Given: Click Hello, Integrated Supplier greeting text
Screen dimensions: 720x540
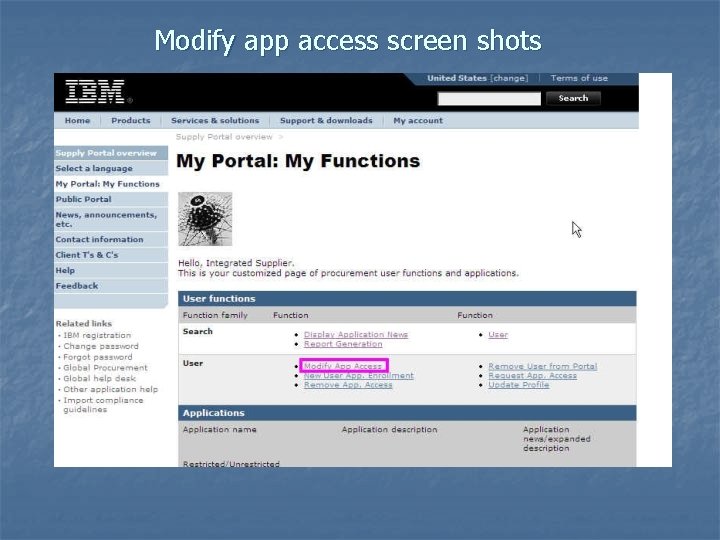Looking at the screenshot, I should (x=236, y=263).
